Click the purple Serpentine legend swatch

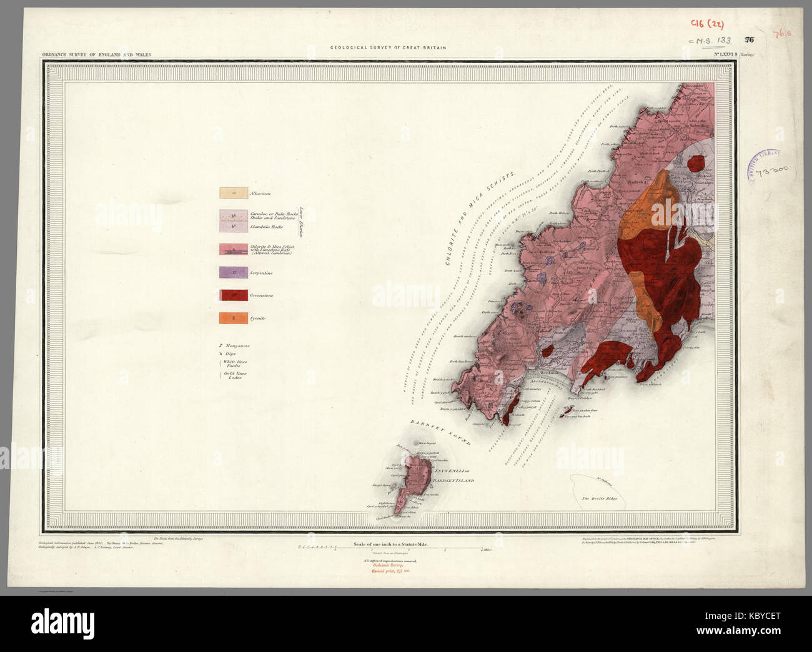[x=232, y=272]
